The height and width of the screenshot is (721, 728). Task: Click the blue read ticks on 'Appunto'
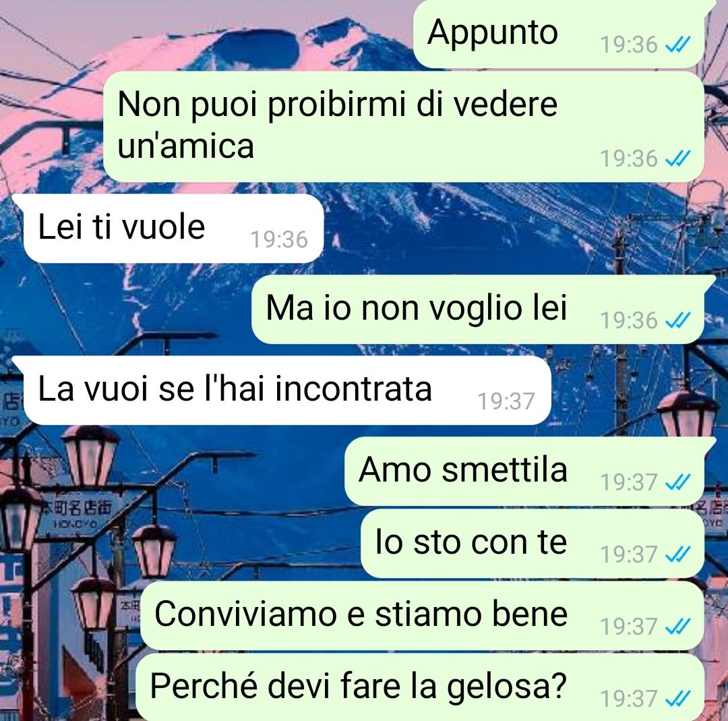click(678, 45)
